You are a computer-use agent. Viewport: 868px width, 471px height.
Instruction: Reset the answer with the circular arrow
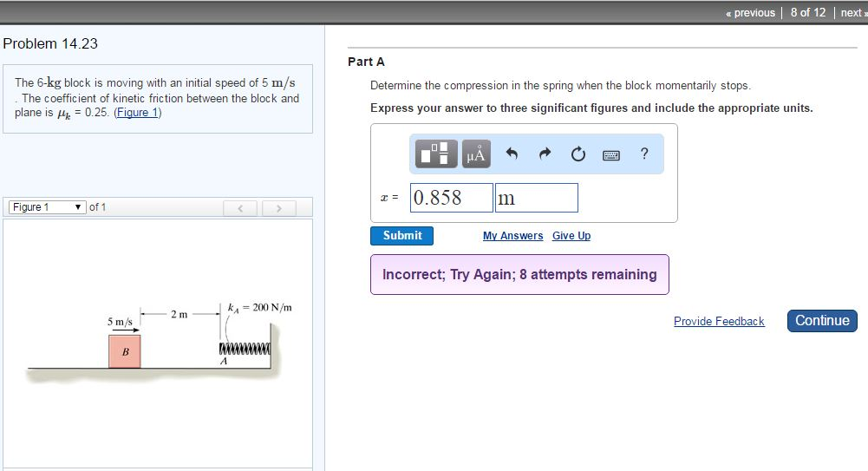coord(578,154)
